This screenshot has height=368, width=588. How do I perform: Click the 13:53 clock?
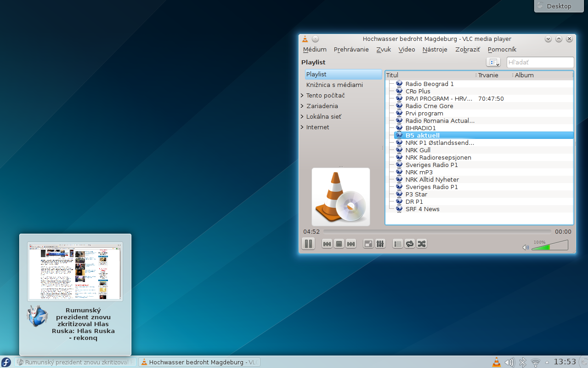point(565,362)
